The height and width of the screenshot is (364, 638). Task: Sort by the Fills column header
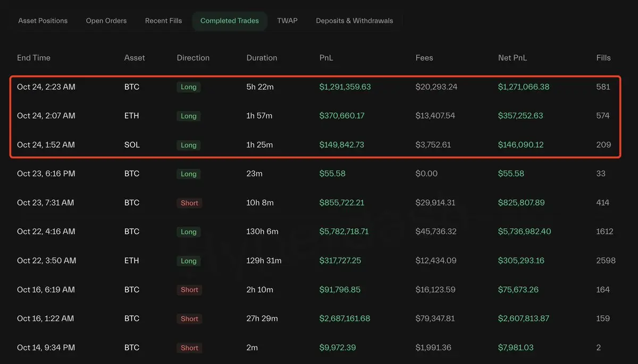coord(603,58)
